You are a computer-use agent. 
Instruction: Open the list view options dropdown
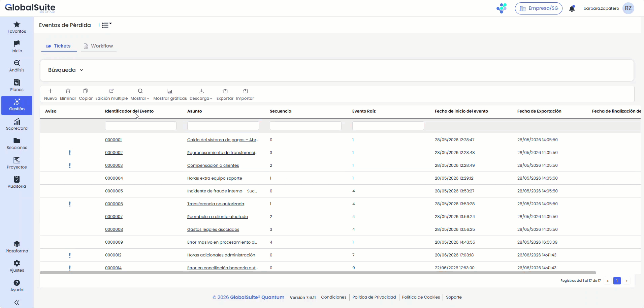tap(107, 25)
